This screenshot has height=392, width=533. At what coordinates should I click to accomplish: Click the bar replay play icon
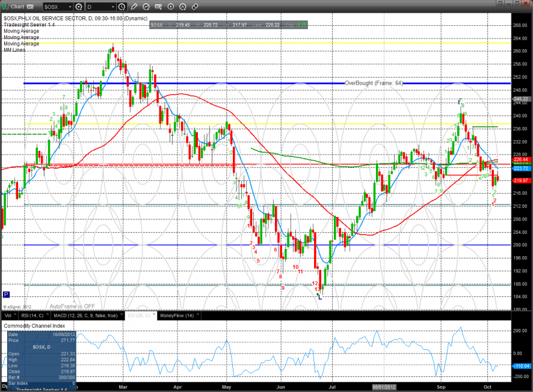[x=171, y=7]
